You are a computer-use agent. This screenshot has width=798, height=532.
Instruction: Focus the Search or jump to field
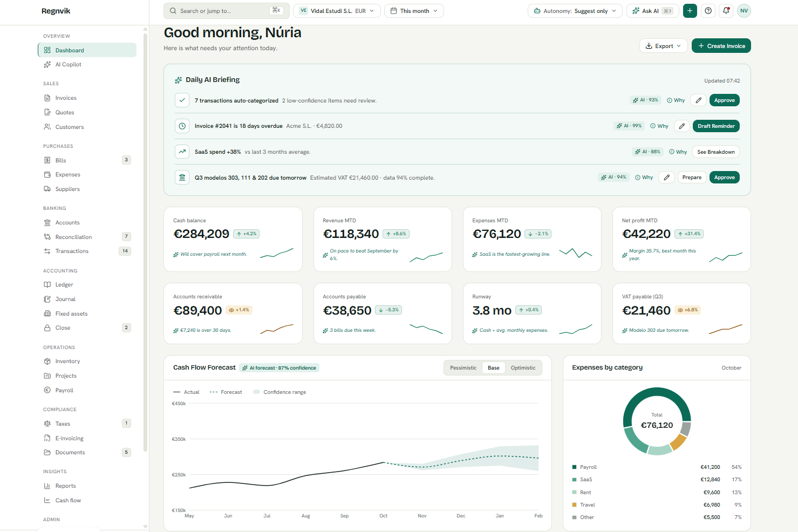(x=227, y=11)
